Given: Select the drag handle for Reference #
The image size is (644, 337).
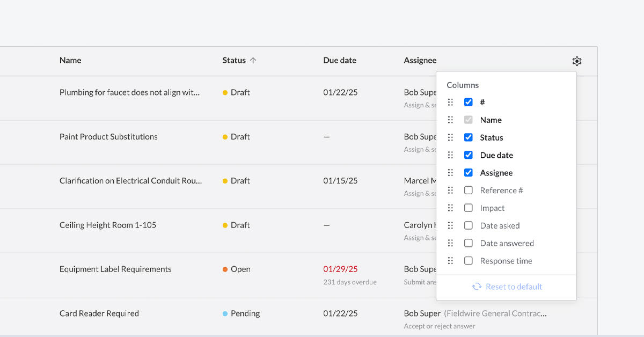Looking at the screenshot, I should coord(450,191).
